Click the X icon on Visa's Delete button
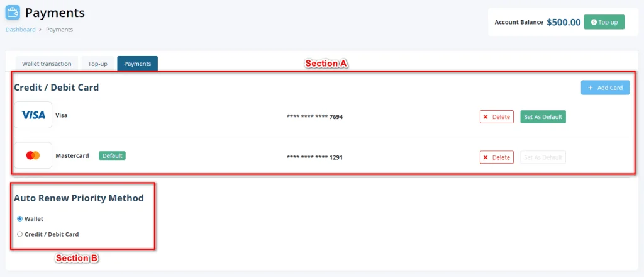The image size is (644, 277). (486, 116)
